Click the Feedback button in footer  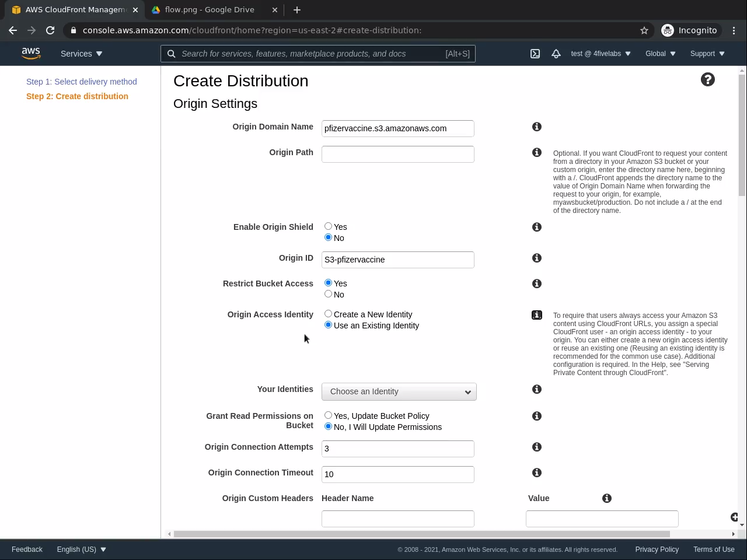click(x=27, y=549)
